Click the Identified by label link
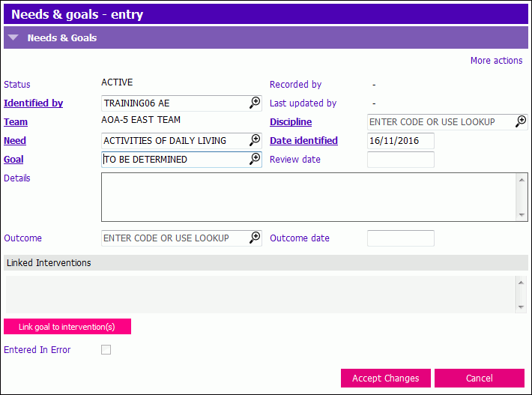The image size is (532, 395). pyautogui.click(x=33, y=103)
